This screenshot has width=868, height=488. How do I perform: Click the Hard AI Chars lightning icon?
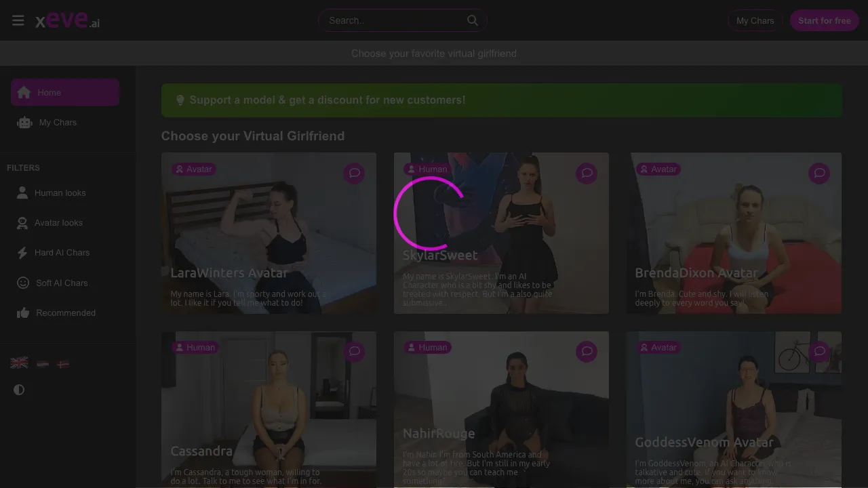(22, 252)
